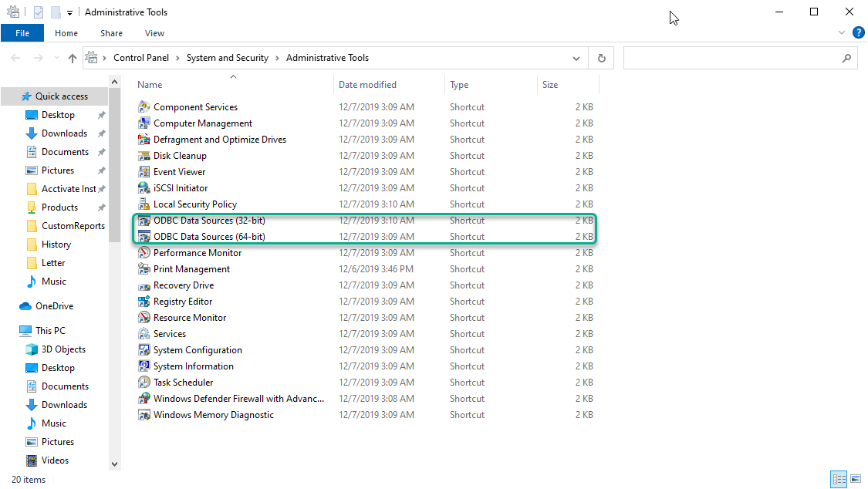Screen dimensions: 868x489
Task: Select the System Configuration icon
Action: point(144,349)
